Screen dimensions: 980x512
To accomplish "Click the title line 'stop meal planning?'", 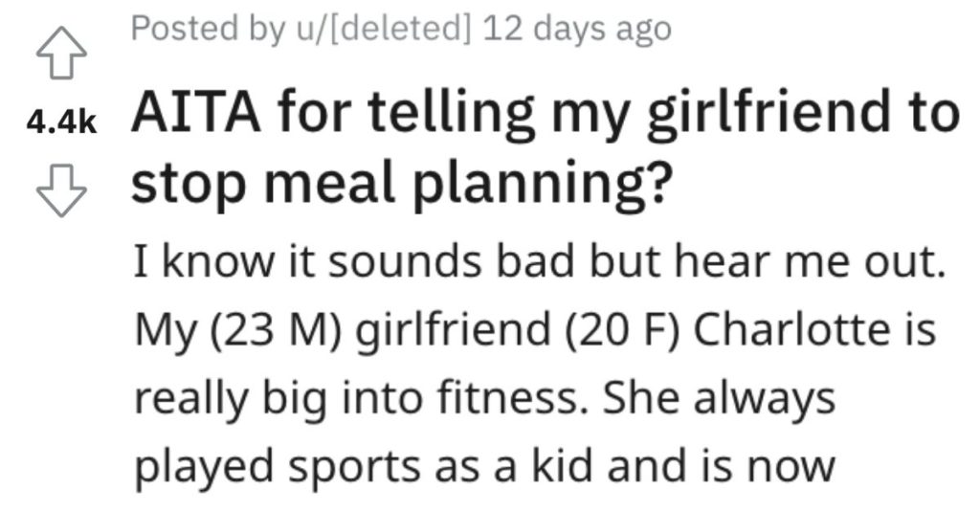I will (403, 185).
